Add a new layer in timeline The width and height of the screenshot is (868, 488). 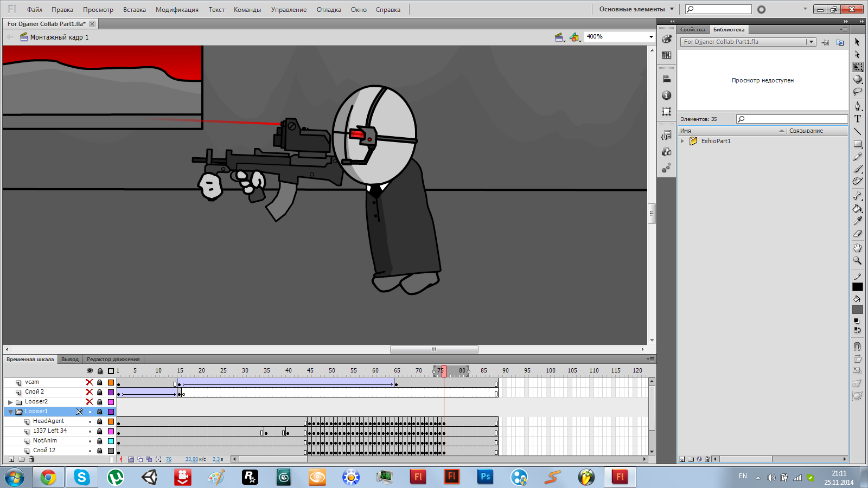click(x=11, y=459)
